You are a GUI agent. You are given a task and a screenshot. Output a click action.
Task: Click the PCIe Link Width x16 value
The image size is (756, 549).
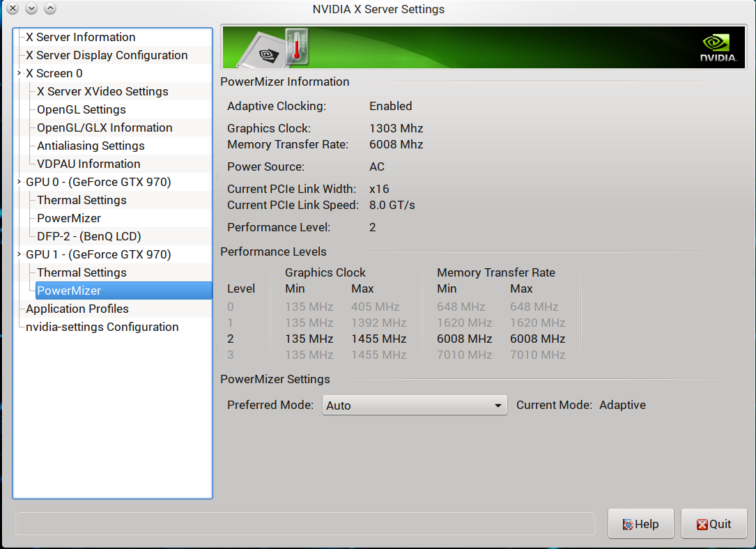pyautogui.click(x=379, y=189)
